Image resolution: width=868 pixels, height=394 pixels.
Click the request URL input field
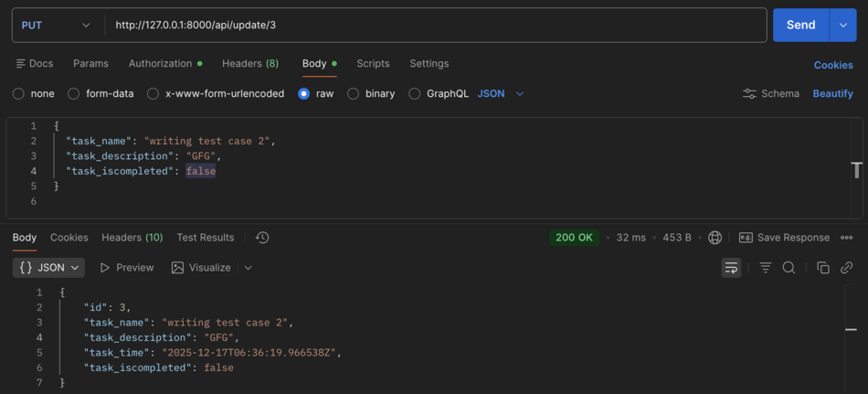pyautogui.click(x=429, y=26)
